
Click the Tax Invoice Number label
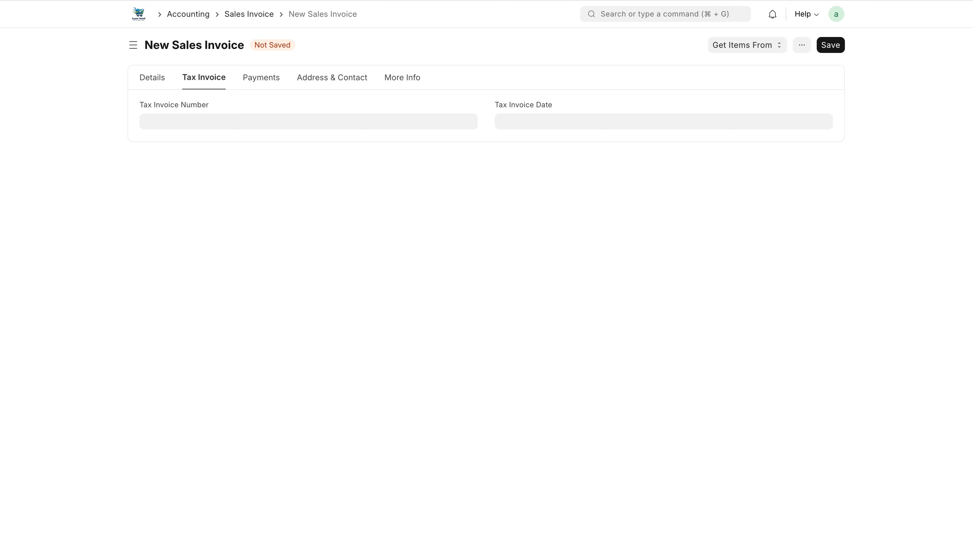tap(174, 105)
